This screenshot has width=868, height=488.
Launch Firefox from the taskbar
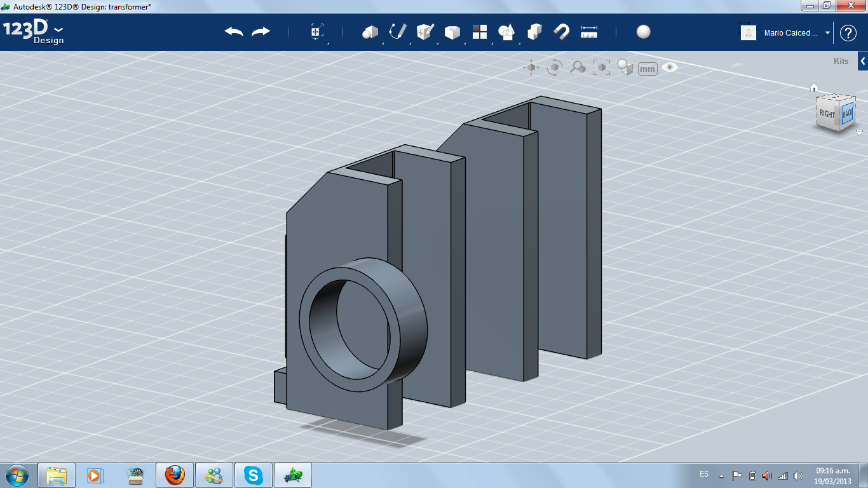pos(175,475)
